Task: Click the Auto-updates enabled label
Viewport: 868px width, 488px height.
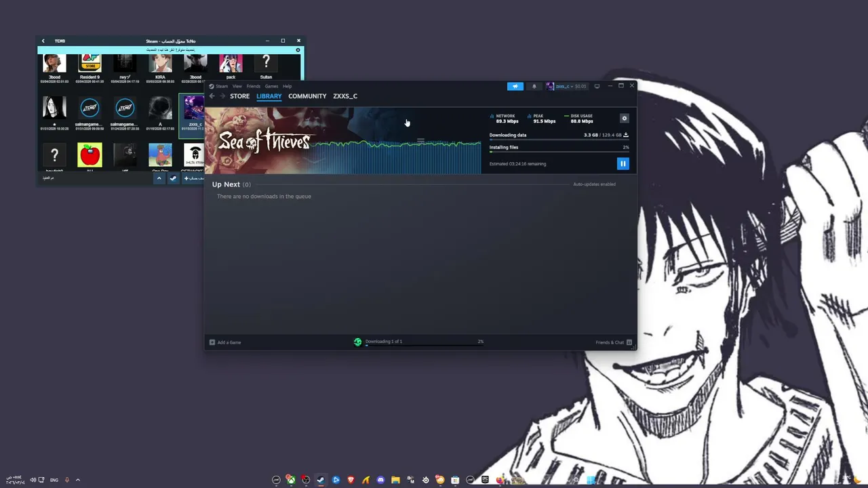Action: 594,184
